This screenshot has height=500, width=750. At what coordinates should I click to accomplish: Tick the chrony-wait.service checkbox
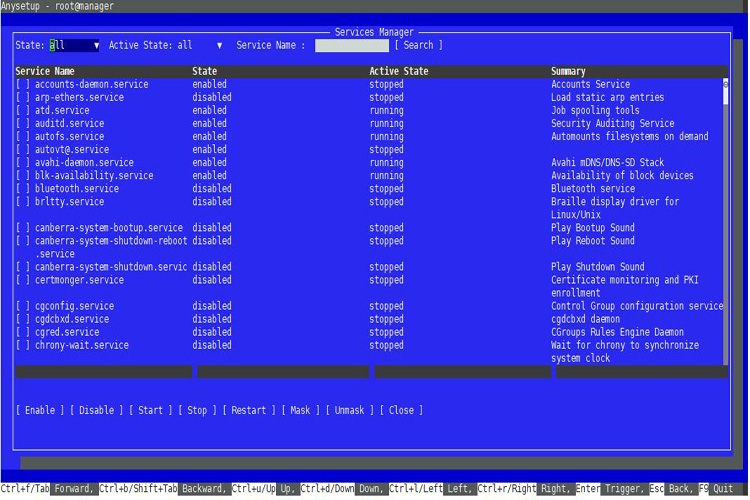coord(22,345)
